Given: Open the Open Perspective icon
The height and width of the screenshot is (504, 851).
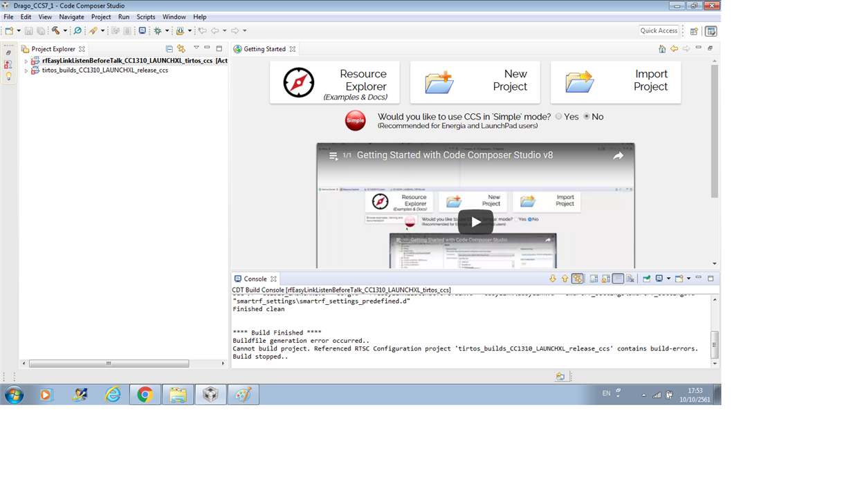Looking at the screenshot, I should coord(694,31).
